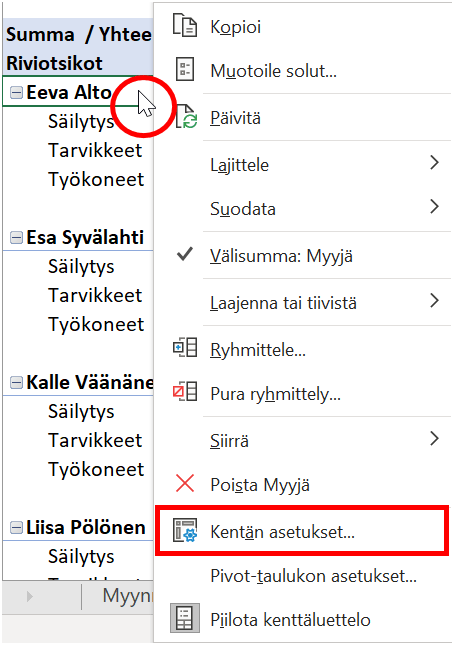454x645 pixels.
Task: Open the Lajittele submenu
Action: 304,163
